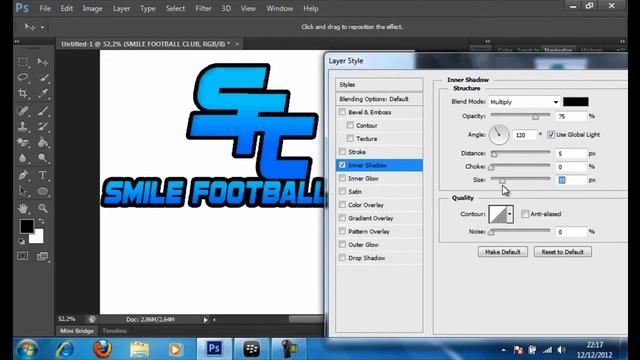Select the Quick Selection tool
Screen dimensions: 640x360
click(43, 78)
